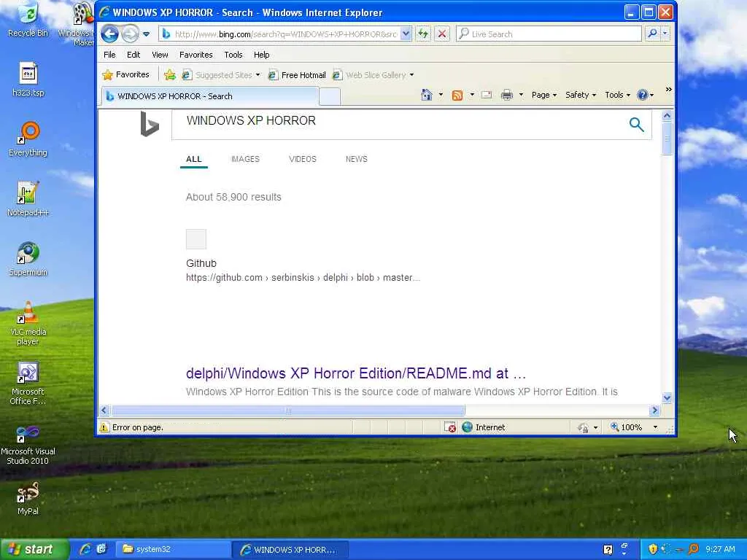
Task: Open the View menu
Action: pyautogui.click(x=160, y=55)
